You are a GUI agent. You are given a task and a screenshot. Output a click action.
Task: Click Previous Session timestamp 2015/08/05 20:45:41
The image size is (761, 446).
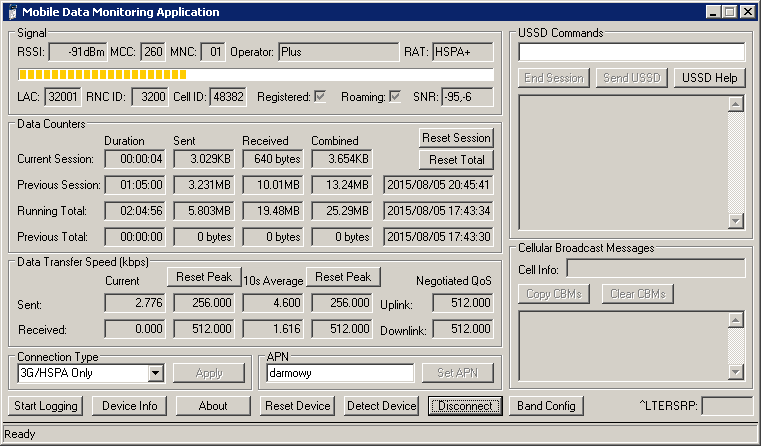point(438,185)
